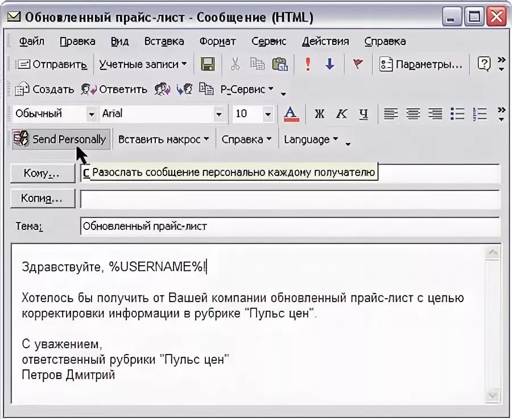512x420 pixels.
Task: Open help with the question mark icon
Action: point(484,64)
